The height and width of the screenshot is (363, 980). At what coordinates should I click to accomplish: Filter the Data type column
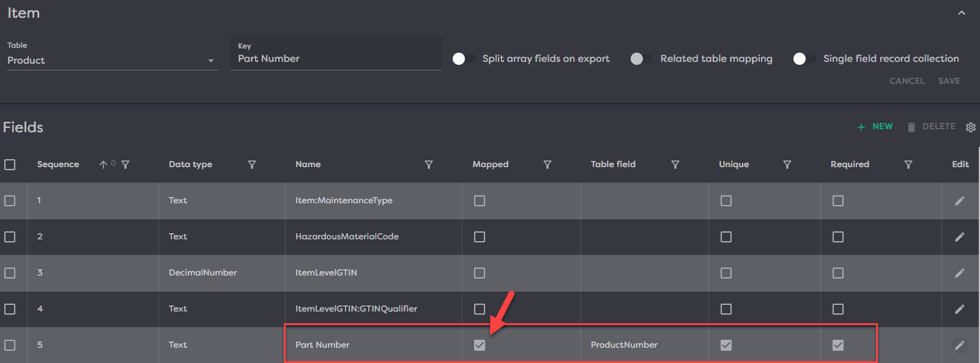252,165
